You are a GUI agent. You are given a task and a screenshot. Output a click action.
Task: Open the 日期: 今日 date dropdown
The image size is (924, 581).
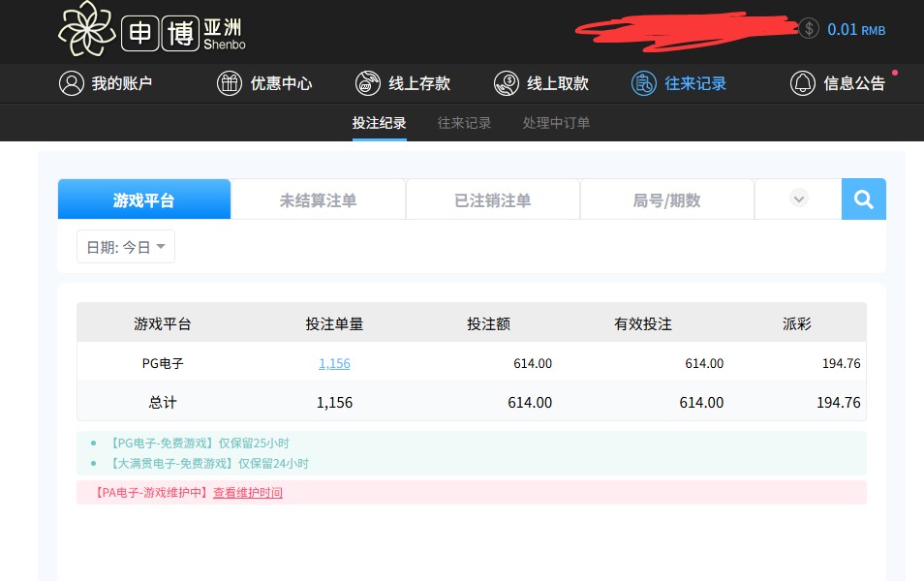click(126, 247)
